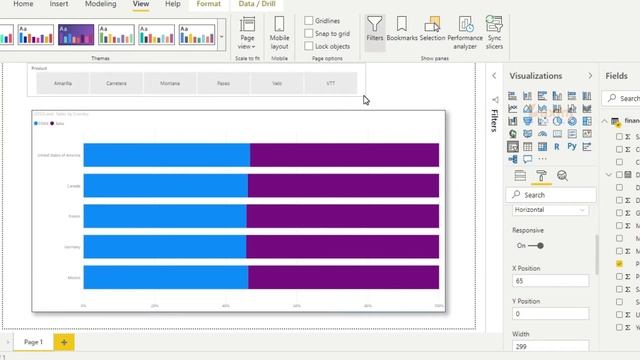Select the 100% stacked column chart visual
The image size is (640, 360).
pyautogui.click(x=587, y=96)
